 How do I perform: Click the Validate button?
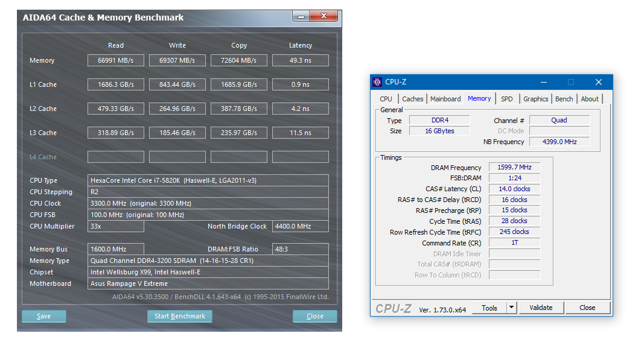point(541,308)
